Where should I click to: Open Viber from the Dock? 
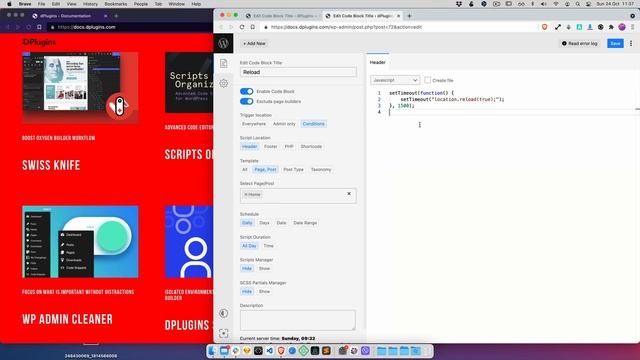[365, 351]
